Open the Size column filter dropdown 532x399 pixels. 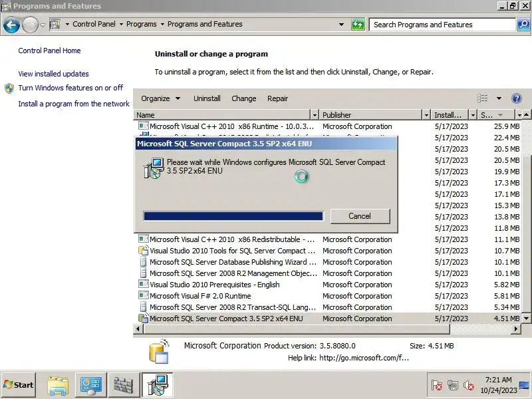click(x=519, y=115)
